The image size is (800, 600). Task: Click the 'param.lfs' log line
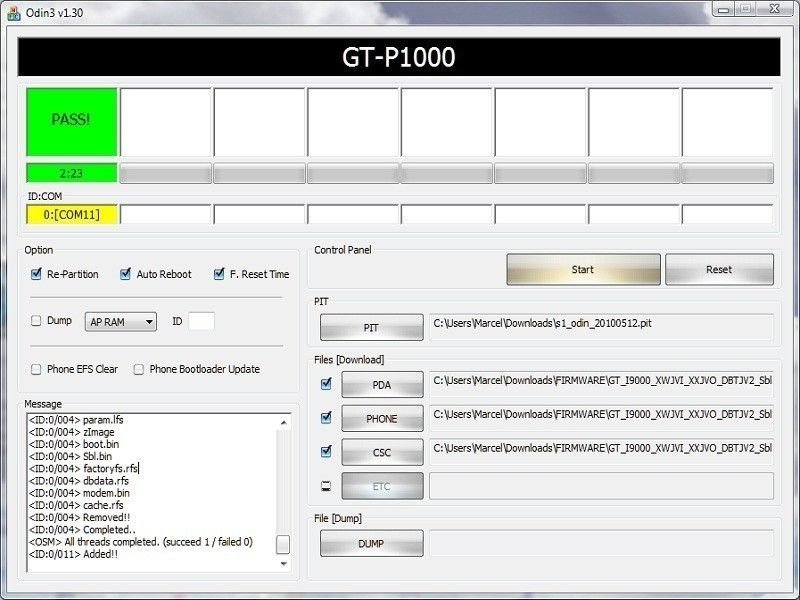[x=76, y=420]
